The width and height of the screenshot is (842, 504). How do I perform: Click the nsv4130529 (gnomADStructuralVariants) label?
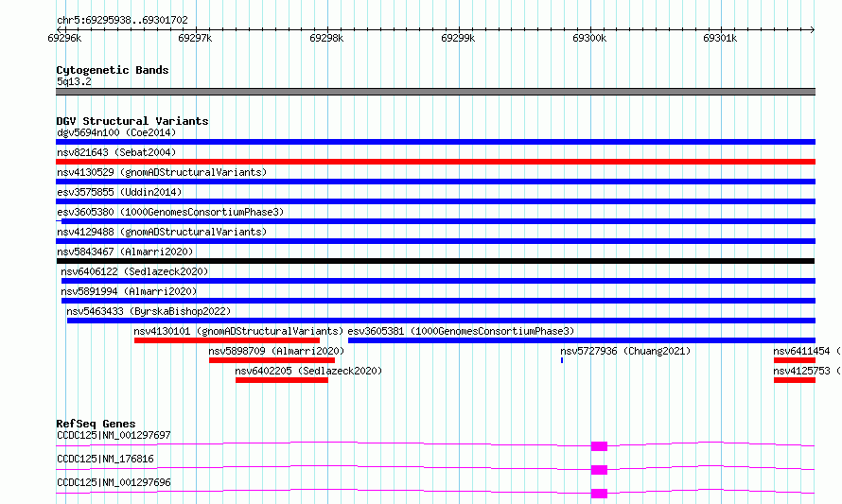[162, 172]
